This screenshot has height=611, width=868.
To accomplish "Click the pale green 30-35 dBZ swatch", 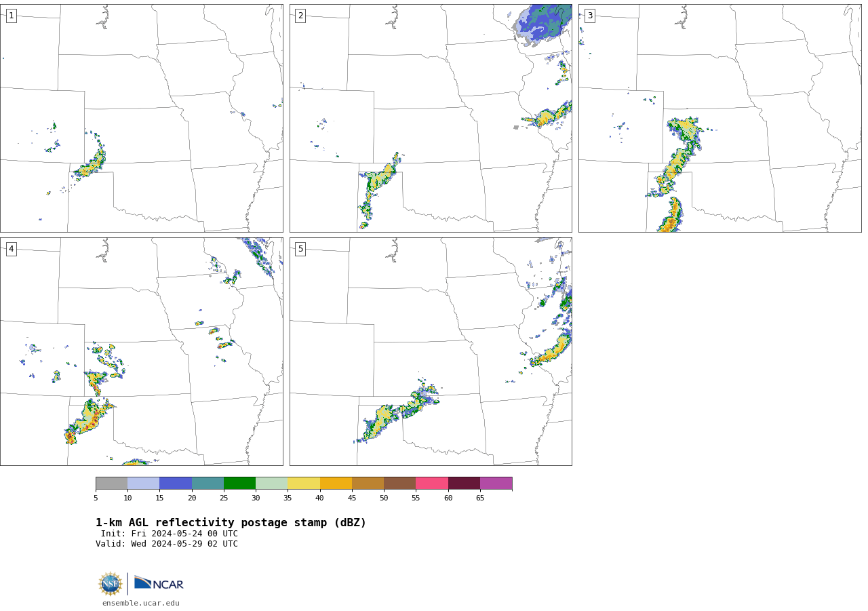I will click(x=272, y=484).
